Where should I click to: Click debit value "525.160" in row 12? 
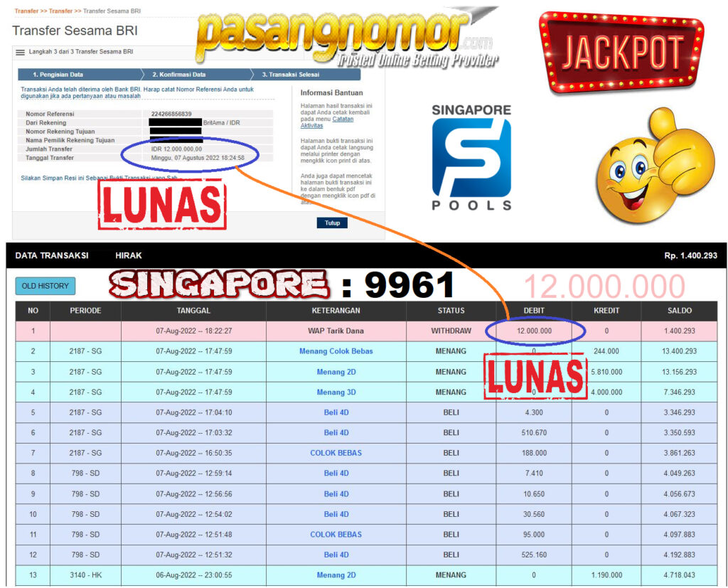(x=534, y=555)
